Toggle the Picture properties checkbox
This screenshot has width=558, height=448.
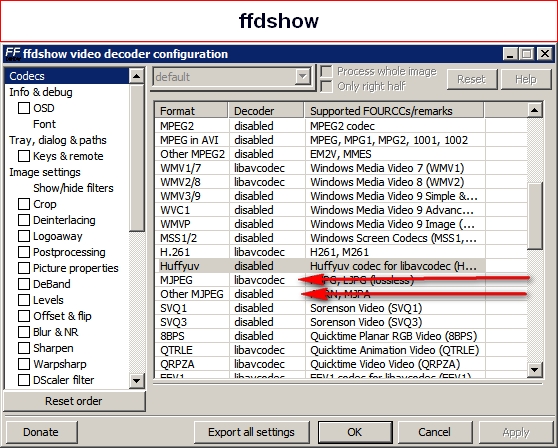pyautogui.click(x=24, y=268)
